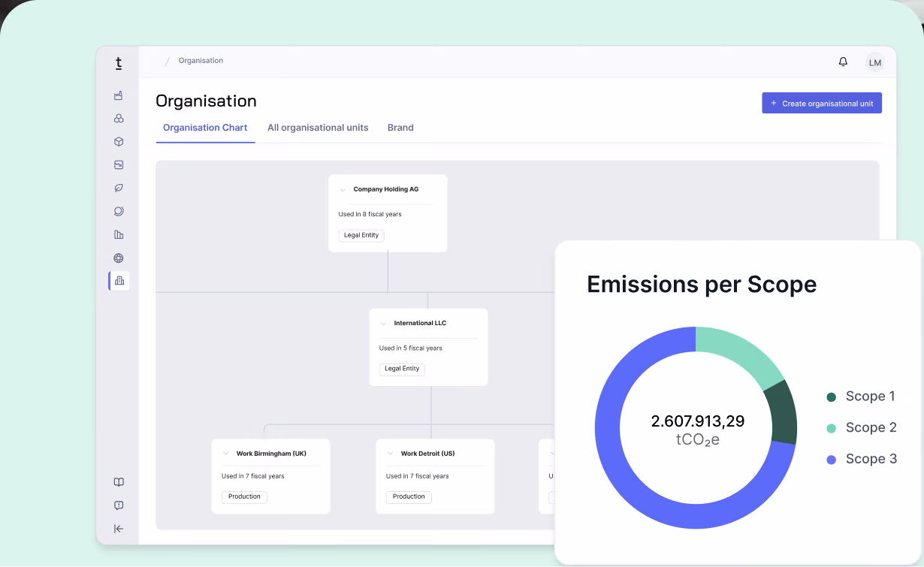Open the LM user avatar menu

874,63
